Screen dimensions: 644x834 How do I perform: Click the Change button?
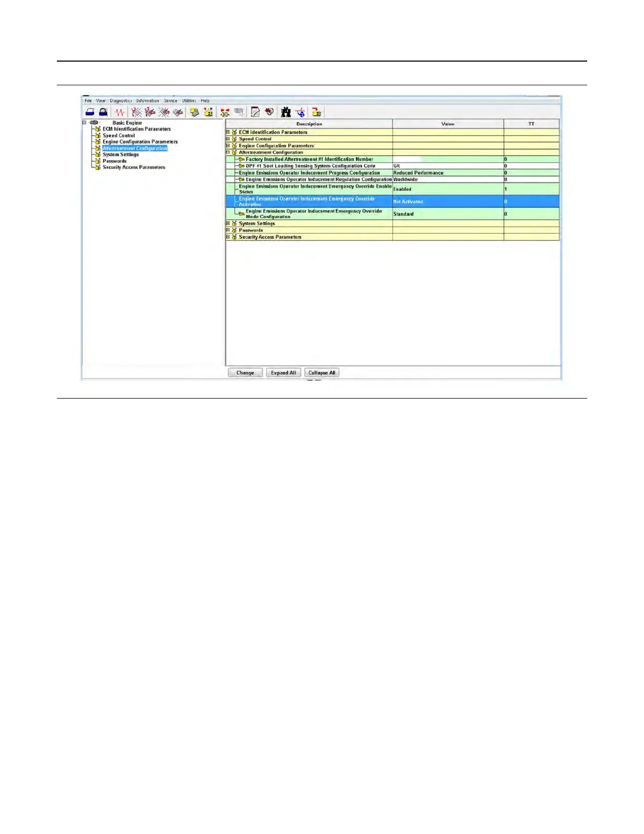coord(245,373)
